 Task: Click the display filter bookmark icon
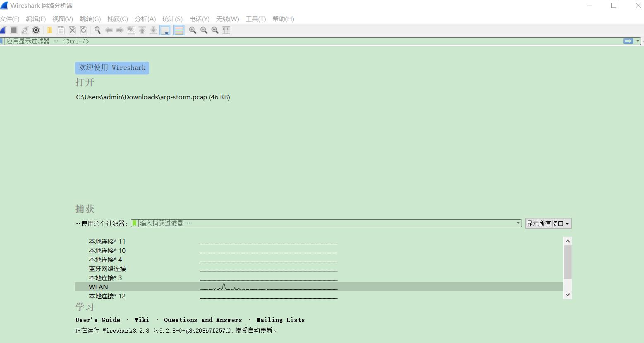[x=2, y=41]
